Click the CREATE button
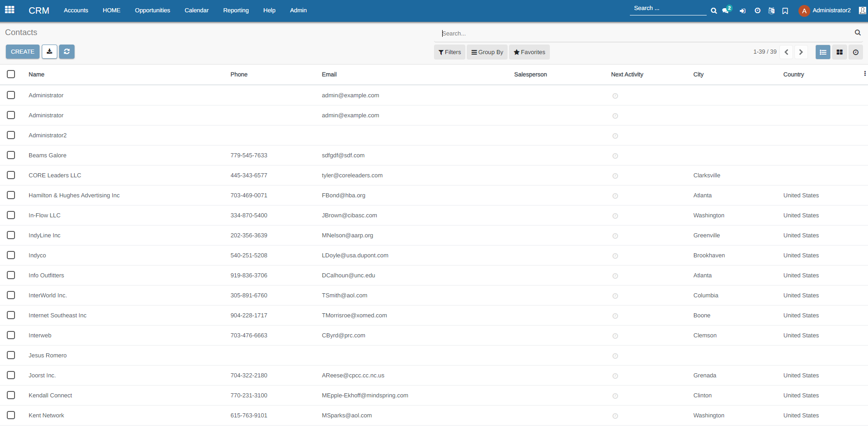The width and height of the screenshot is (868, 426). tap(23, 52)
